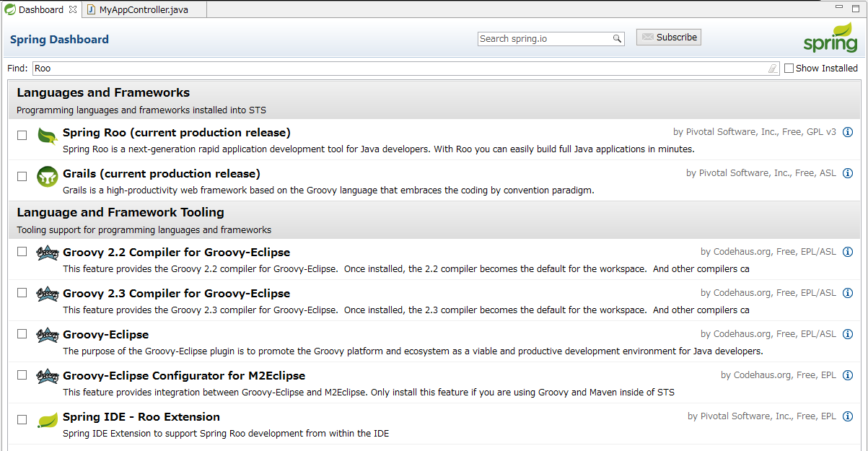
Task: Click the search magnifier icon
Action: [617, 39]
